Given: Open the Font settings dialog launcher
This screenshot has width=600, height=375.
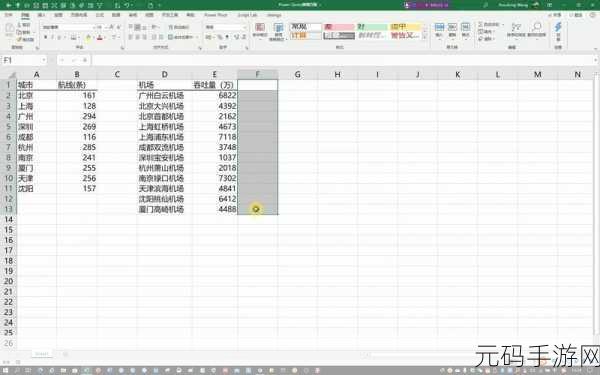Looking at the screenshot, I should (x=122, y=48).
